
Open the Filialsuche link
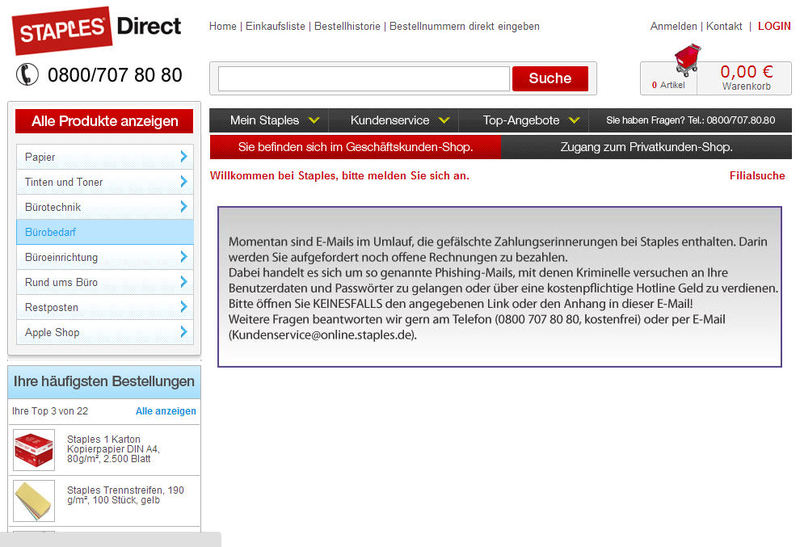[x=757, y=176]
